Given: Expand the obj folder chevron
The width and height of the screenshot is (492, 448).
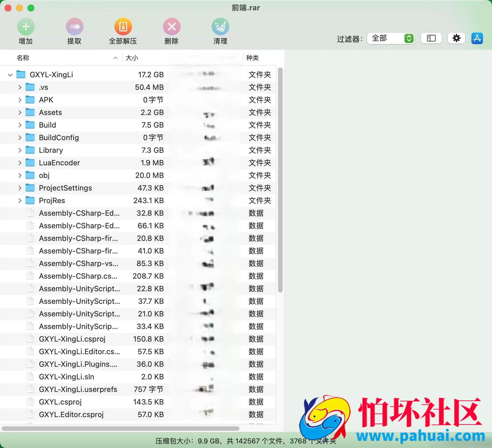Looking at the screenshot, I should [20, 175].
